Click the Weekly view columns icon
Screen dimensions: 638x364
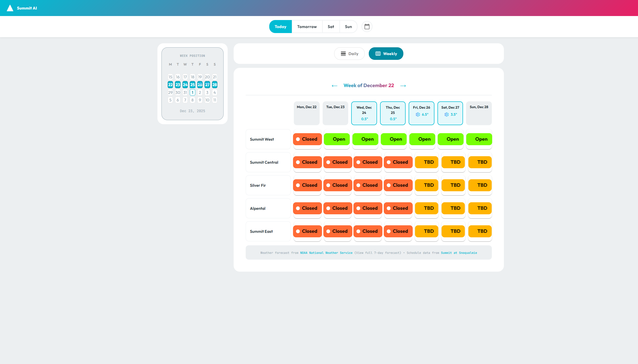point(378,54)
